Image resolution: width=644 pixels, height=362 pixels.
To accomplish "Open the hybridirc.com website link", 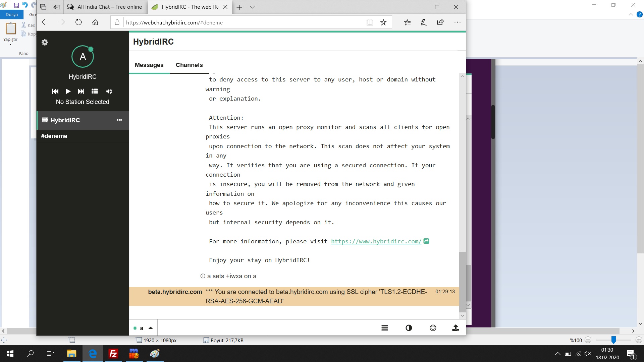I will [376, 241].
